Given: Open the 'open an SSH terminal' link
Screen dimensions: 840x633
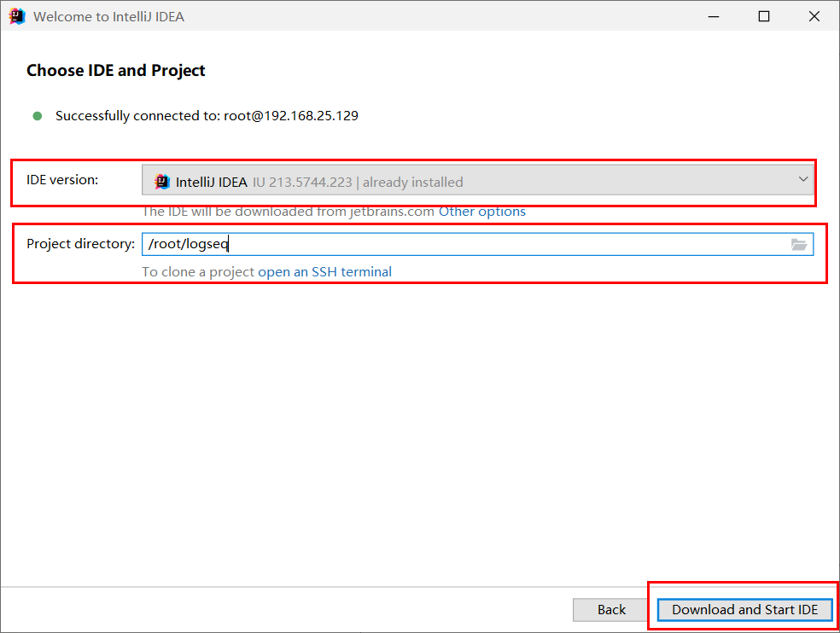Looking at the screenshot, I should coord(324,272).
